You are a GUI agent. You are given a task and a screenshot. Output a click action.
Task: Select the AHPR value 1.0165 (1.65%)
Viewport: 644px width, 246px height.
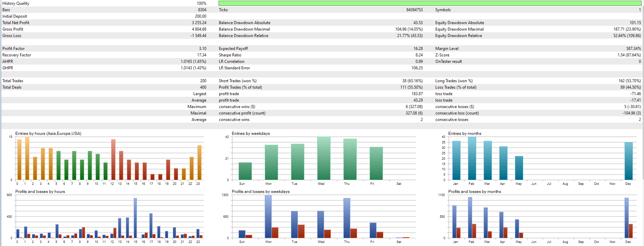coord(193,62)
